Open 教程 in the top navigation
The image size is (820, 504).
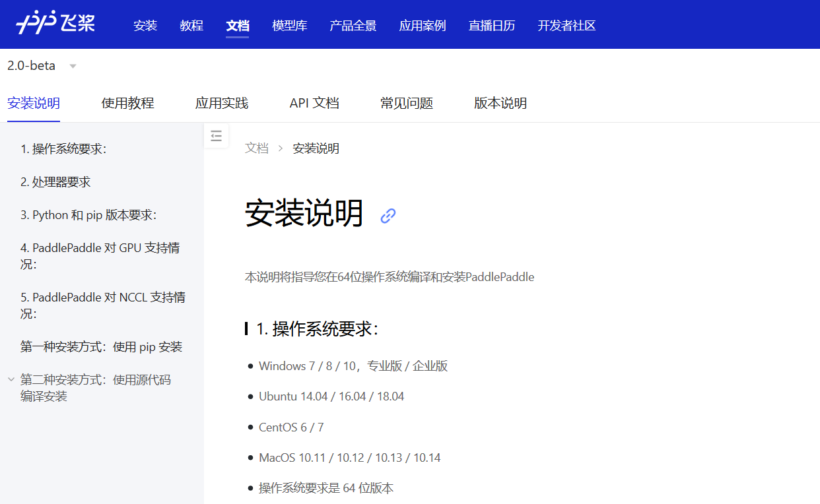[x=191, y=26]
